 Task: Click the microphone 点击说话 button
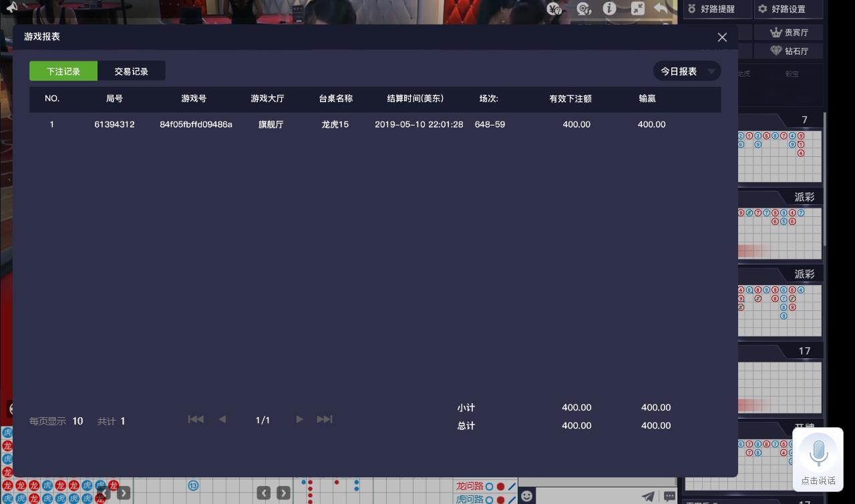(818, 459)
